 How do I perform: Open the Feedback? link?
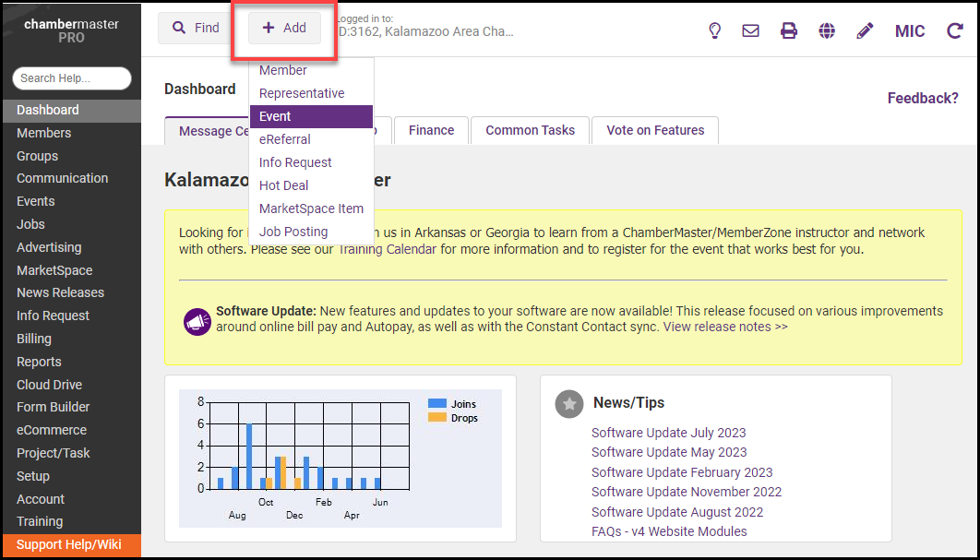pyautogui.click(x=923, y=98)
